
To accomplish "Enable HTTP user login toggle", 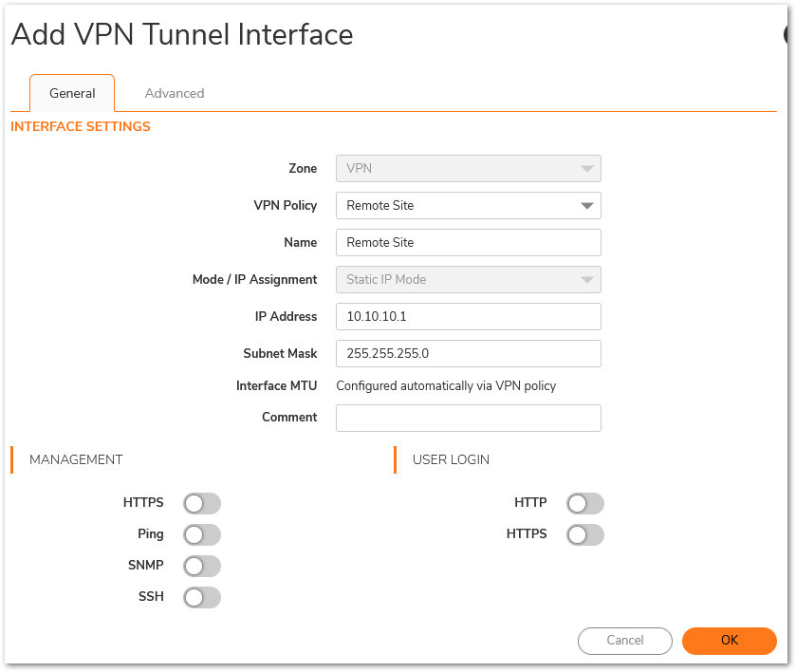I will (585, 503).
